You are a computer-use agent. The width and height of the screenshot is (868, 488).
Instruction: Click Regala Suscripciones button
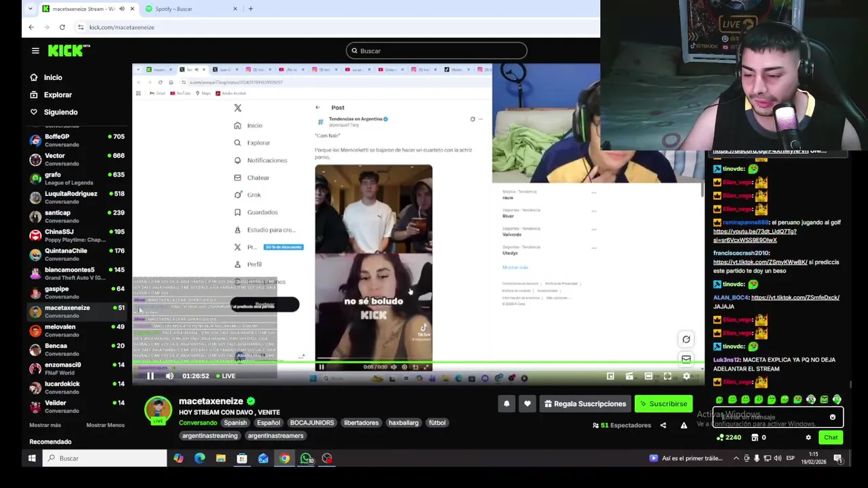pyautogui.click(x=585, y=404)
